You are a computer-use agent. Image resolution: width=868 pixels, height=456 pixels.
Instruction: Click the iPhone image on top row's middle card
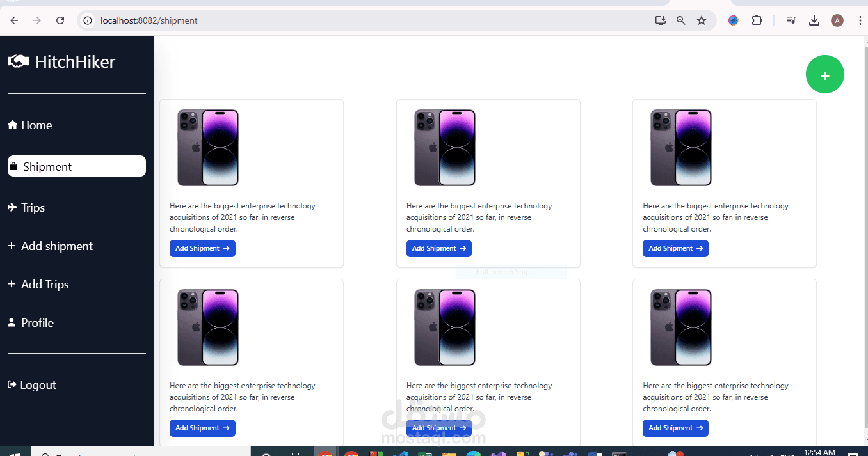pyautogui.click(x=445, y=148)
